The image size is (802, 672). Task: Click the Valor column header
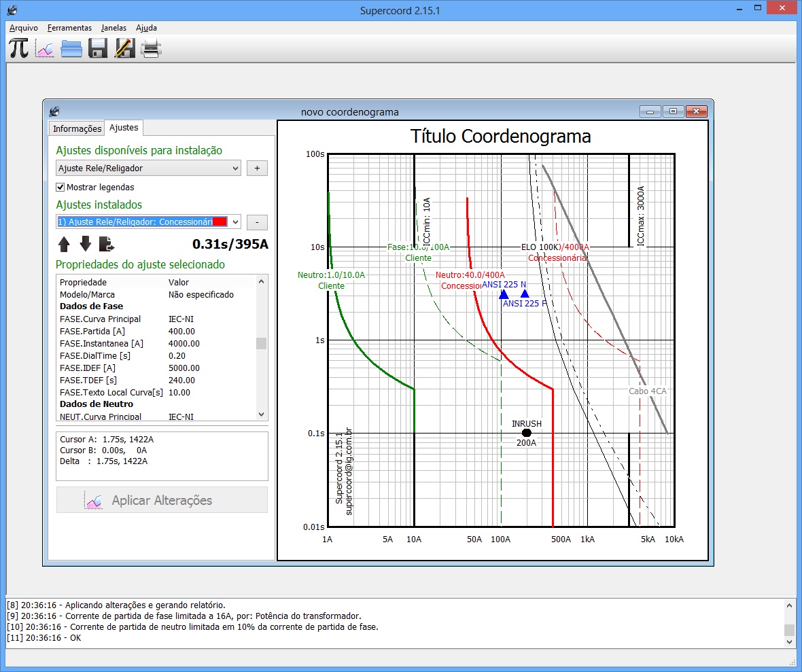click(179, 282)
